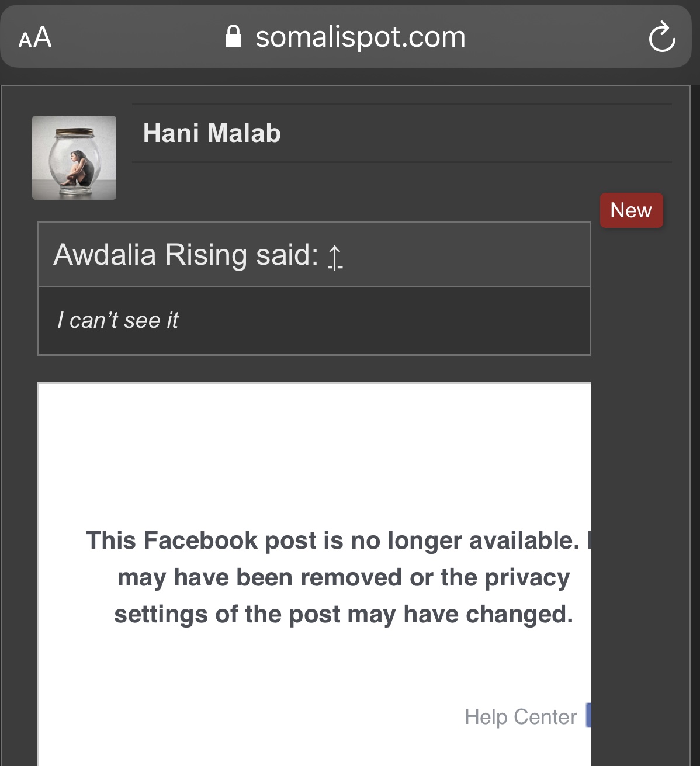The width and height of the screenshot is (700, 766).
Task: Open the Help Center link
Action: pos(521,716)
